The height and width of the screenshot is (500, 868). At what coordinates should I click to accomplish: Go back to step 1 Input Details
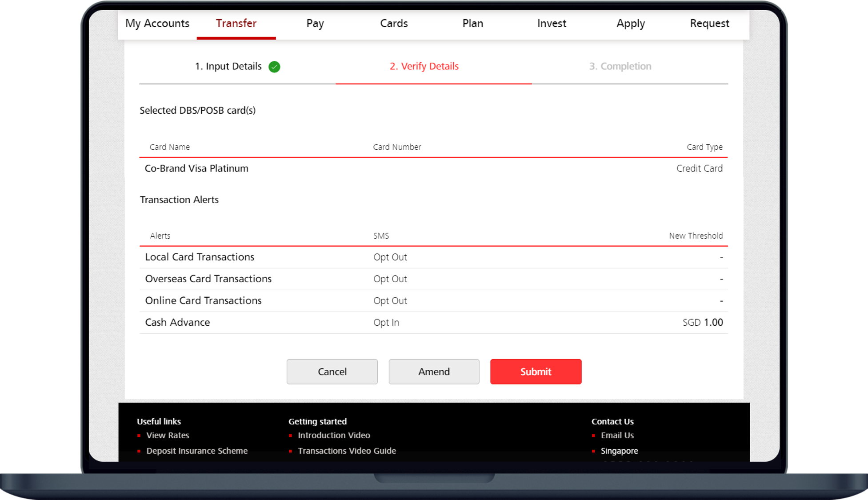pyautogui.click(x=228, y=66)
